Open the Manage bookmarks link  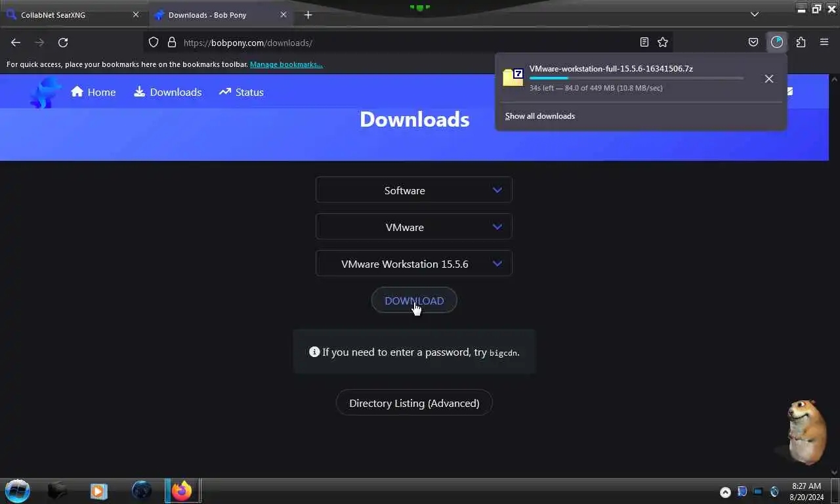click(286, 64)
